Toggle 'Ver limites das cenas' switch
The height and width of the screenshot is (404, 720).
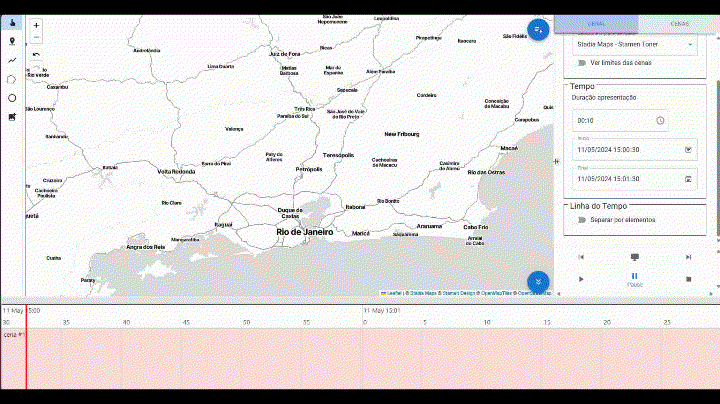[x=582, y=63]
